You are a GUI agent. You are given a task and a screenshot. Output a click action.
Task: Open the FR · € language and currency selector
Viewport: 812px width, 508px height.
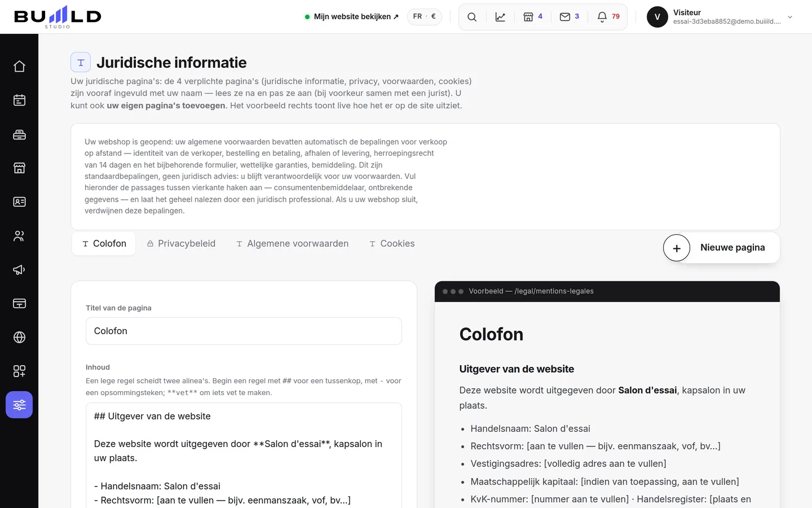coord(425,16)
